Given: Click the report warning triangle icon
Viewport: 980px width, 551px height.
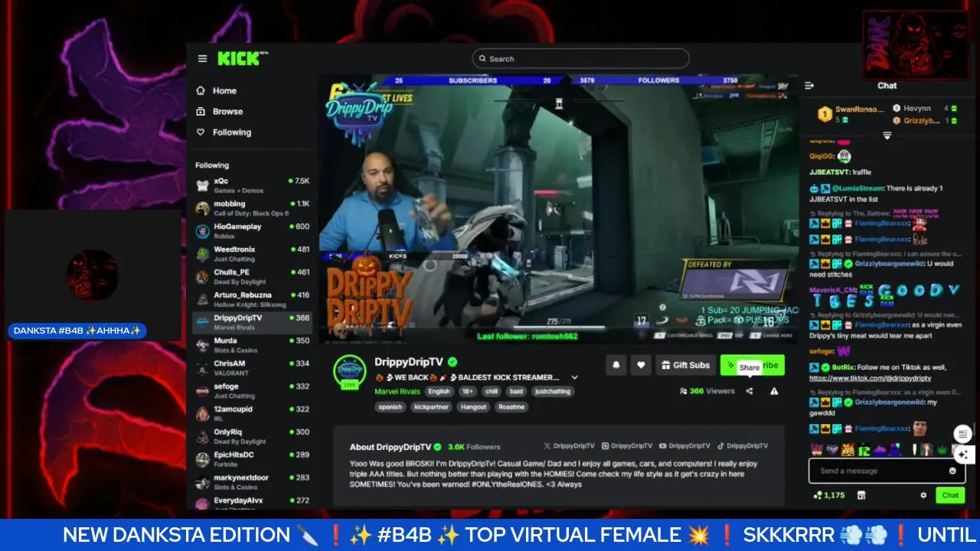Looking at the screenshot, I should click(x=774, y=391).
